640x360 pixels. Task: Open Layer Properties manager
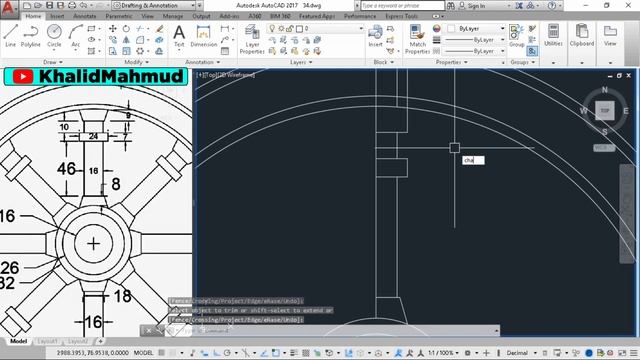252,39
